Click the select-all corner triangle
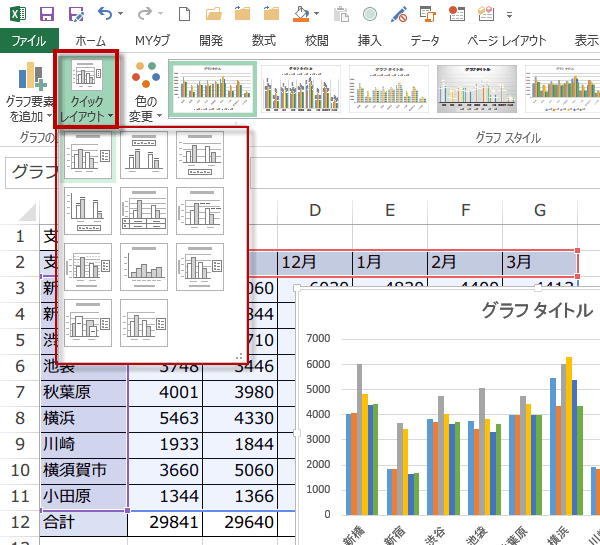600x545 pixels. (28, 212)
